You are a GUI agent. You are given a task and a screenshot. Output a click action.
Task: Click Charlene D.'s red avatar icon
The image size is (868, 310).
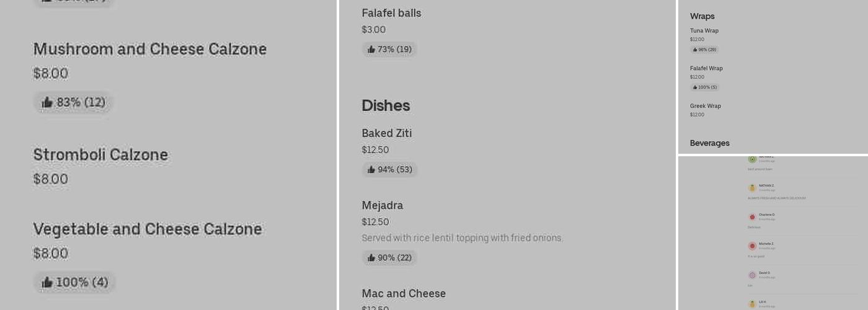tap(752, 217)
